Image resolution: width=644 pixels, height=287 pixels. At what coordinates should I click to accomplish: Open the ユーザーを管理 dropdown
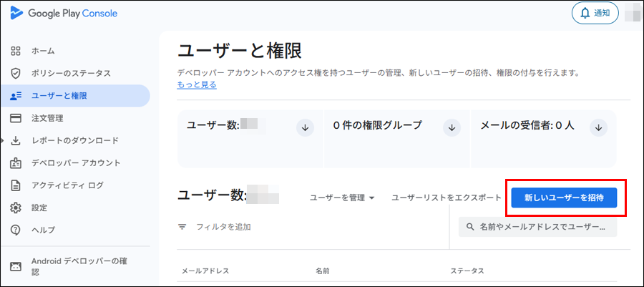[x=342, y=198]
